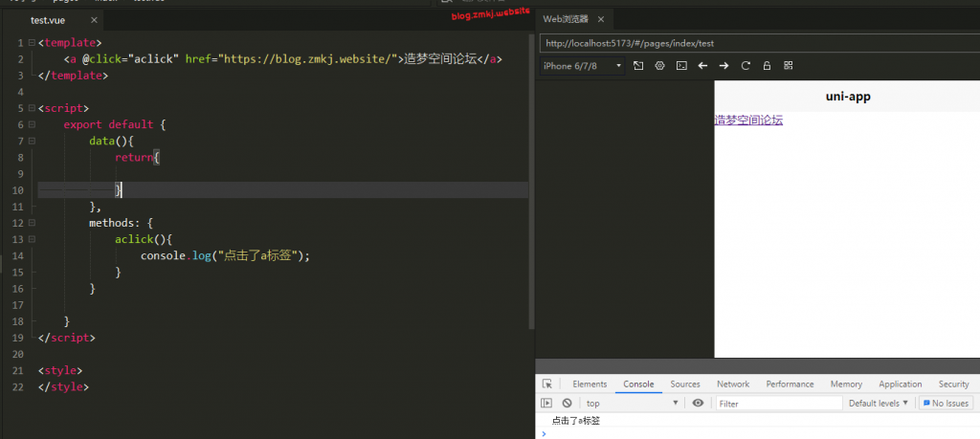The image size is (980, 439).
Task: Show the QR code icon
Action: (x=789, y=66)
